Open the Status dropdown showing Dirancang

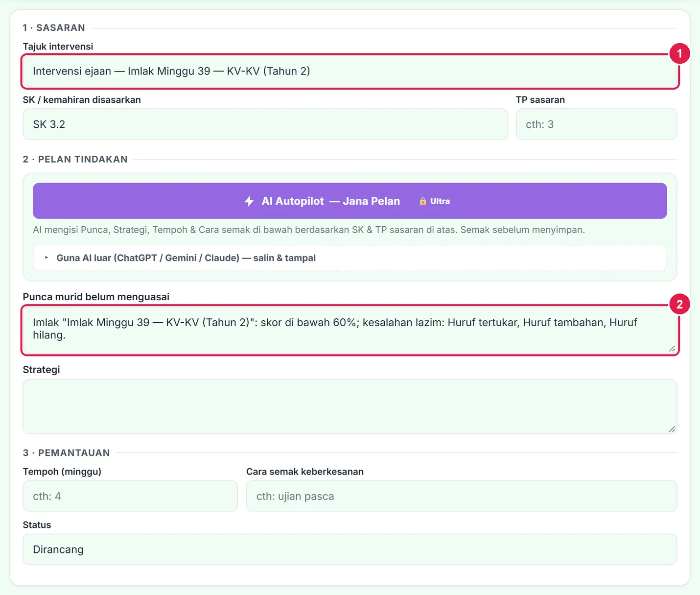350,549
